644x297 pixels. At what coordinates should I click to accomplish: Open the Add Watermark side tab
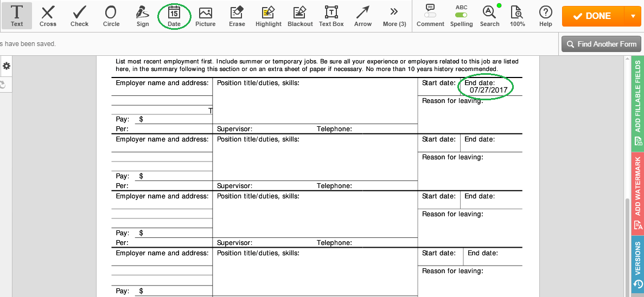pos(638,193)
